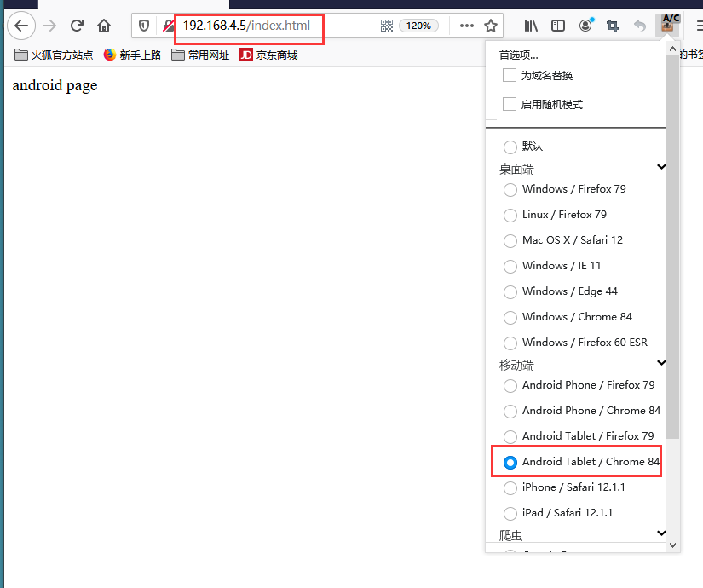Reset the 120% zoom level
The image size is (703, 588).
pos(418,26)
